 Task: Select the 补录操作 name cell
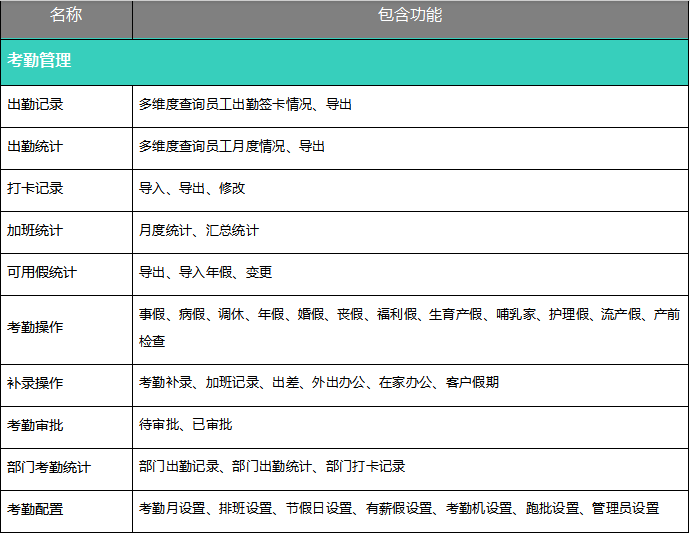click(x=35, y=383)
